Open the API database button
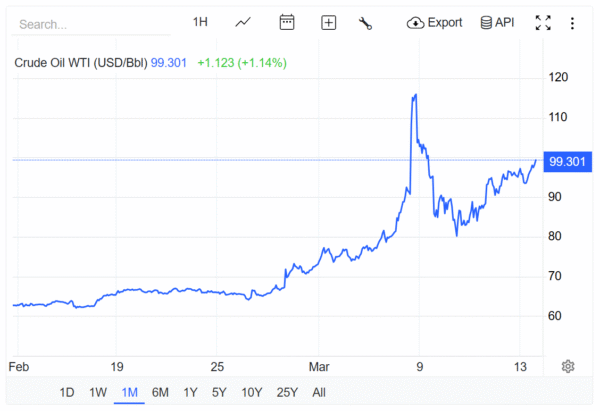 [497, 22]
